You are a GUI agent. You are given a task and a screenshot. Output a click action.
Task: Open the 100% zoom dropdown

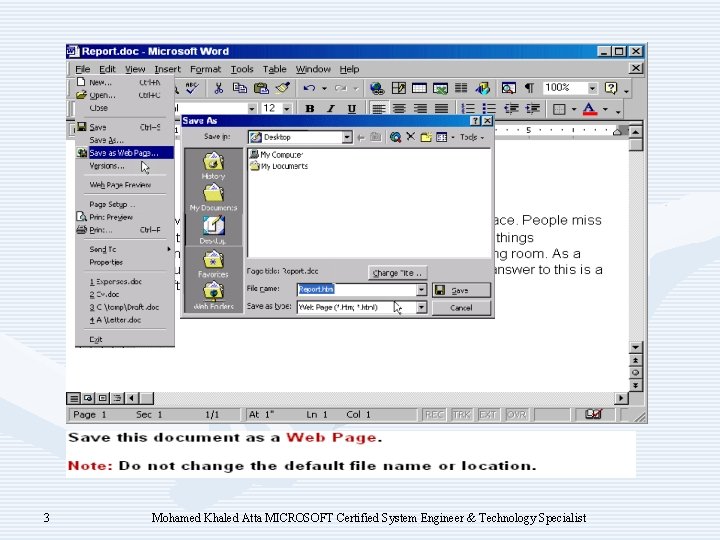click(592, 88)
